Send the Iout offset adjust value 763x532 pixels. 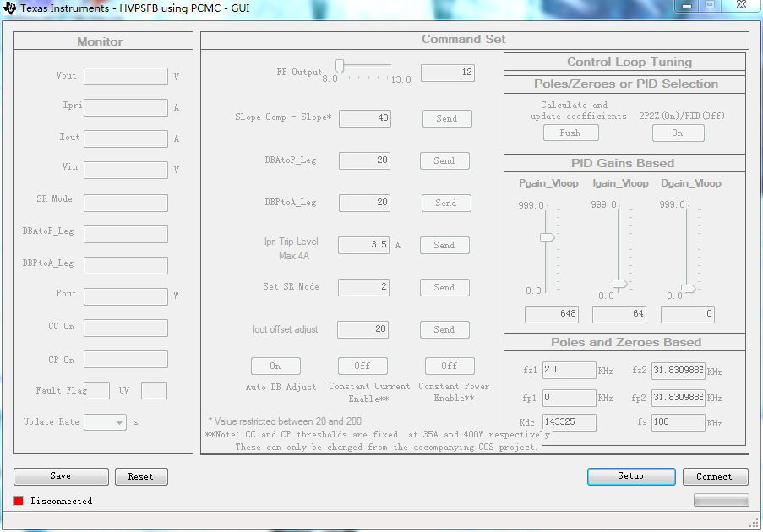(x=444, y=329)
